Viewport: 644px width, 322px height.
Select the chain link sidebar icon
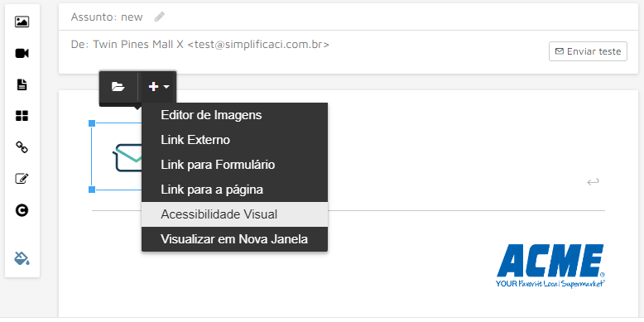tap(22, 147)
